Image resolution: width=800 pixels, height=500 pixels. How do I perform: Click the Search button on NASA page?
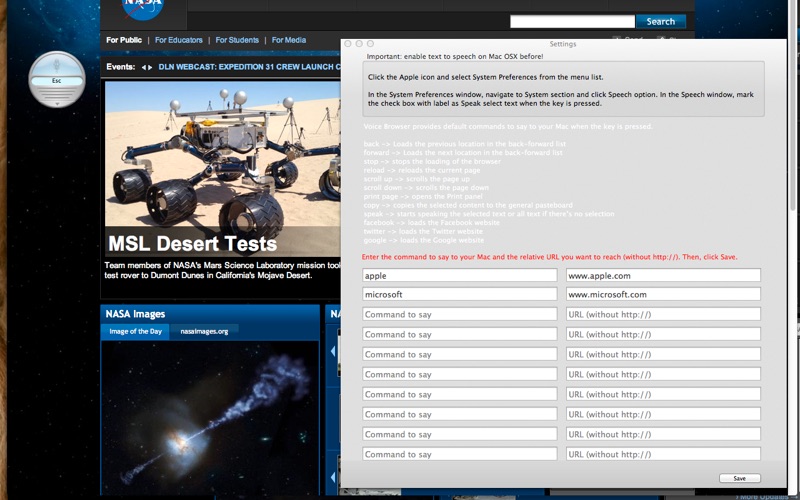click(x=661, y=21)
